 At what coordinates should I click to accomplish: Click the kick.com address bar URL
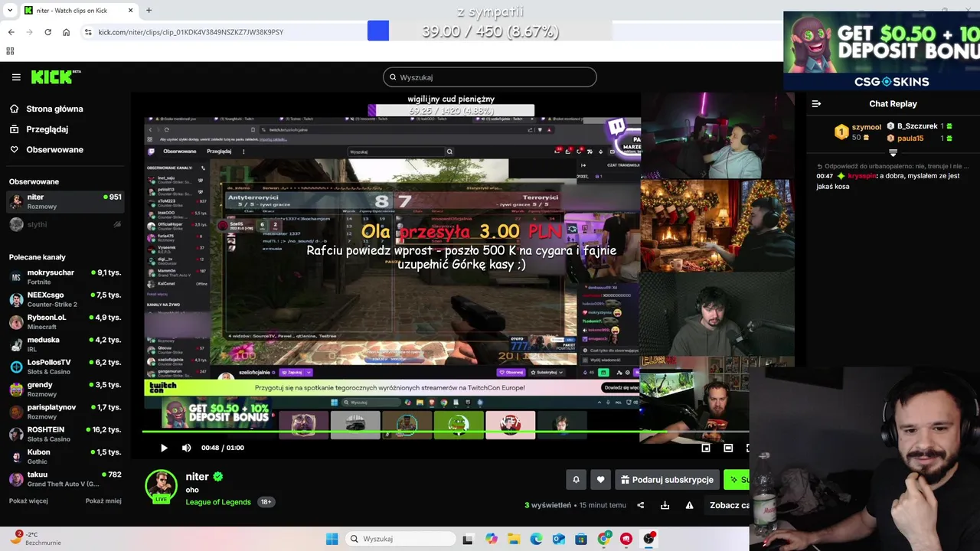(x=191, y=32)
